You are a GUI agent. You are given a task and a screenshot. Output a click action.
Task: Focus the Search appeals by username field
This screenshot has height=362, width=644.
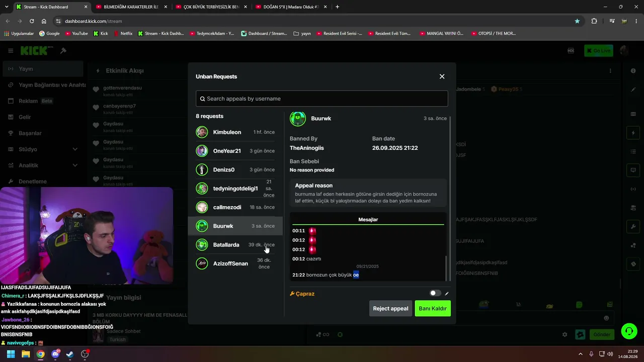coord(321,99)
